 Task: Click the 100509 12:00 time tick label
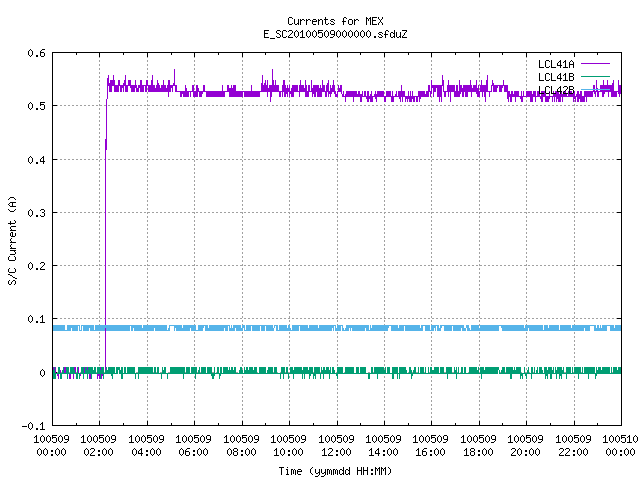[336, 446]
